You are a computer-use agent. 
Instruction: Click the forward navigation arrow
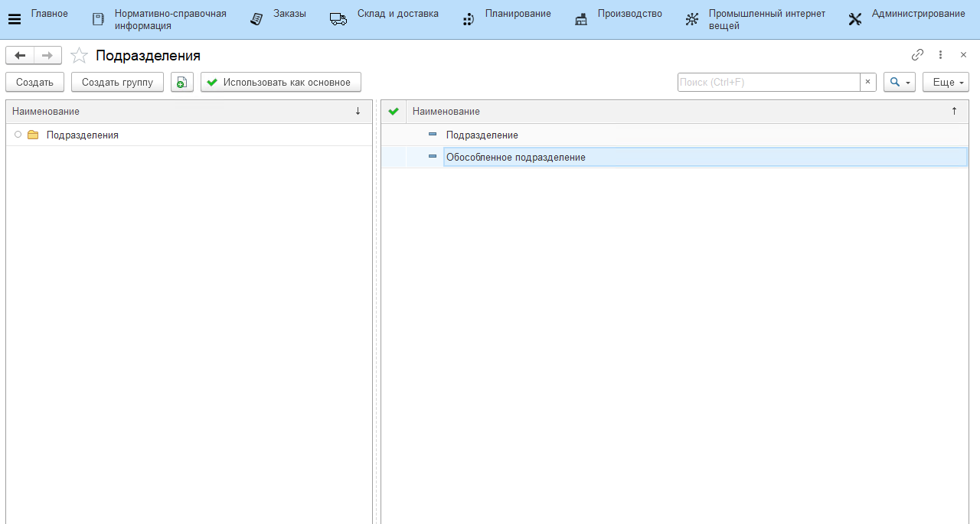[47, 55]
